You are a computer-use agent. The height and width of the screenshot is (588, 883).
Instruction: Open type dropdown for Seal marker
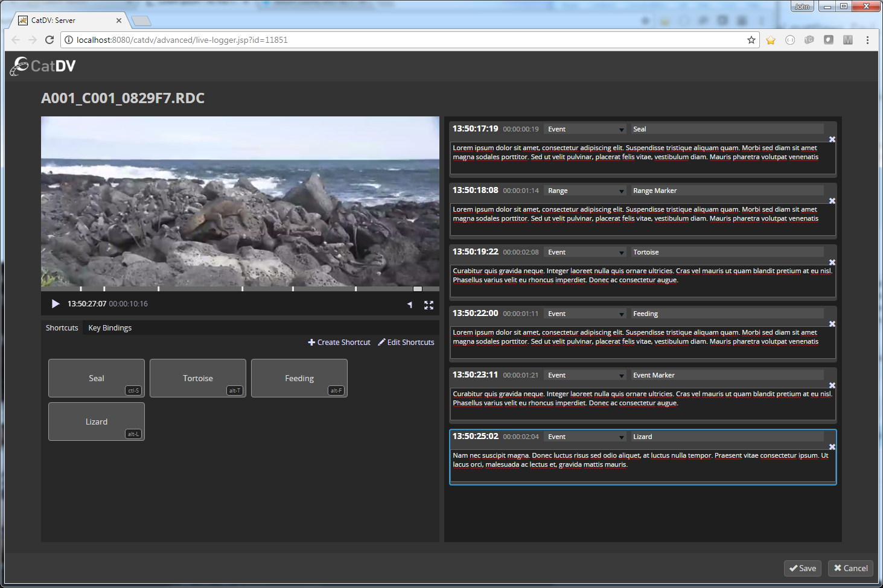585,129
